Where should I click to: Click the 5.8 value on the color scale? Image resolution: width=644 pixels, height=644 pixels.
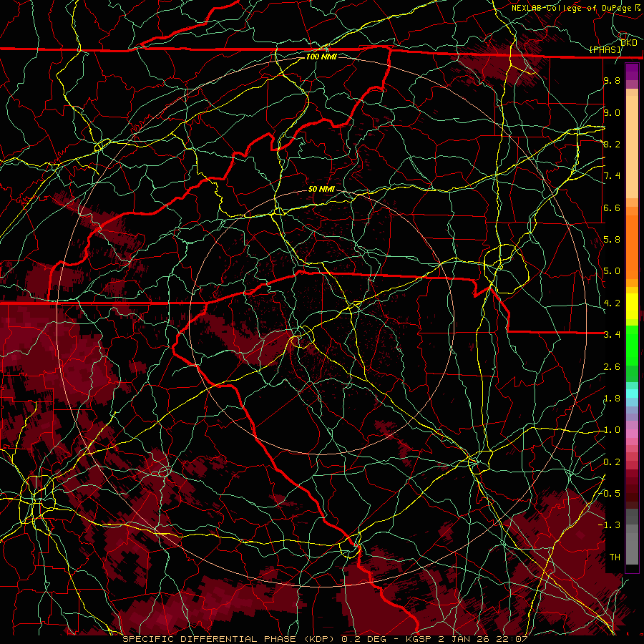[x=612, y=240]
